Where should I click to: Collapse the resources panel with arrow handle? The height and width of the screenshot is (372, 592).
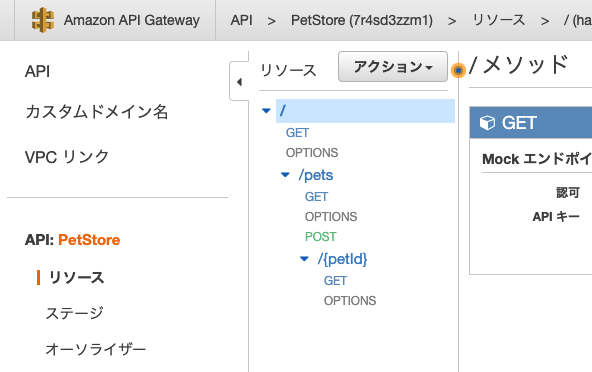pos(239,82)
